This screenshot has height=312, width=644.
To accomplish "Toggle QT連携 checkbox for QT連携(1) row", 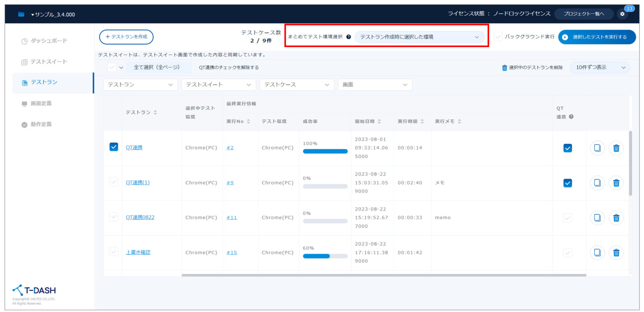I will (568, 183).
